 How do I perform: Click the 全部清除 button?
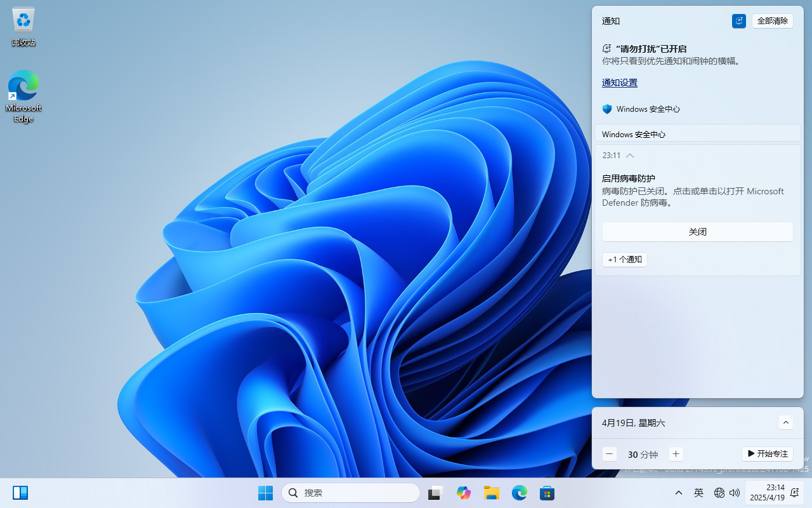pos(773,21)
